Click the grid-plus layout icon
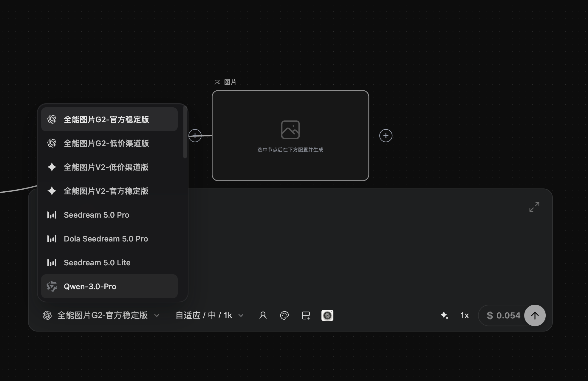Image resolution: width=588 pixels, height=381 pixels. (306, 315)
